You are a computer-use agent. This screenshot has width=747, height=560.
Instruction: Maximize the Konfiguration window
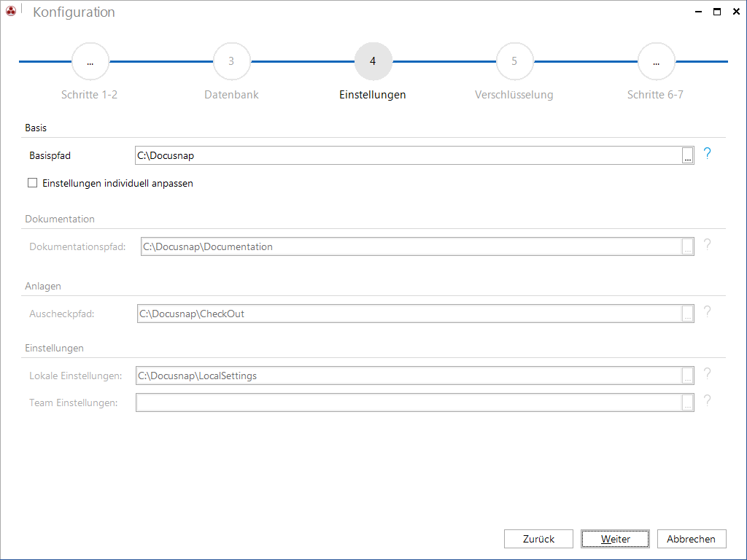[x=717, y=12]
